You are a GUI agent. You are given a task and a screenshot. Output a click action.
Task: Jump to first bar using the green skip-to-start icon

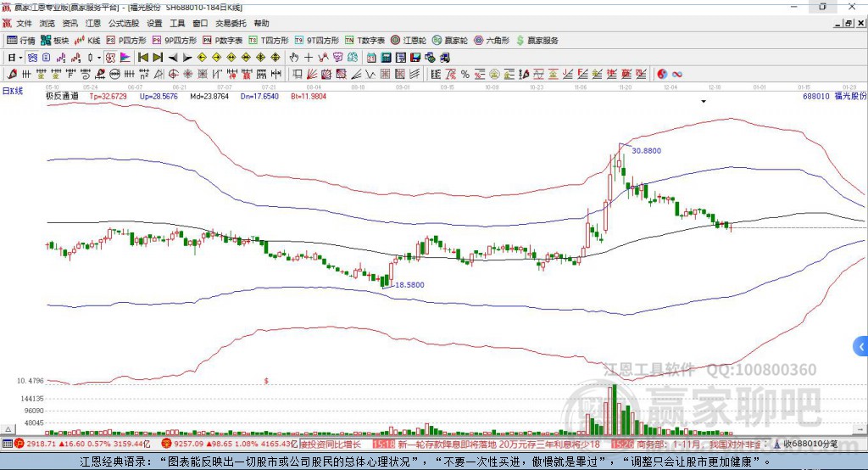(x=142, y=58)
